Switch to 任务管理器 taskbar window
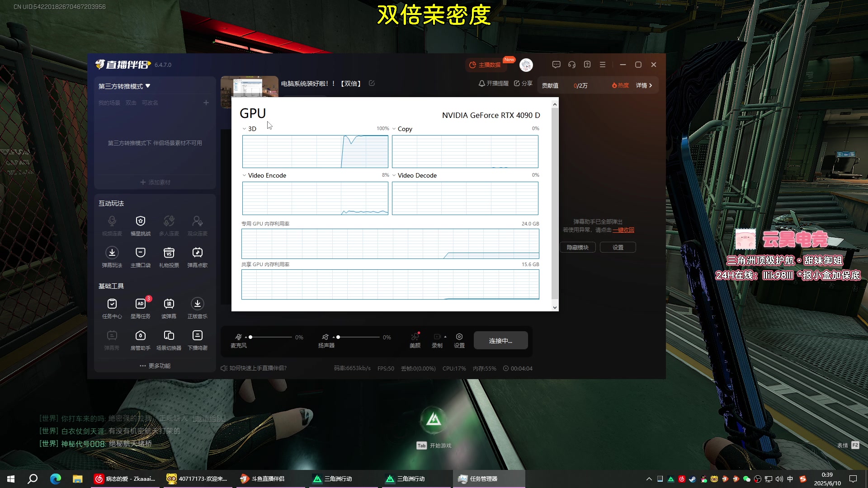The image size is (868, 488). coord(489,479)
